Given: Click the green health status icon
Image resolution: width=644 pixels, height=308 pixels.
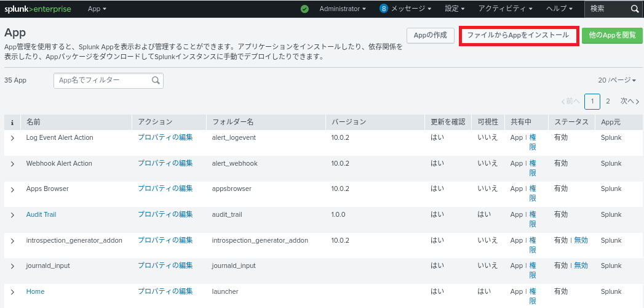Looking at the screenshot, I should tap(304, 9).
